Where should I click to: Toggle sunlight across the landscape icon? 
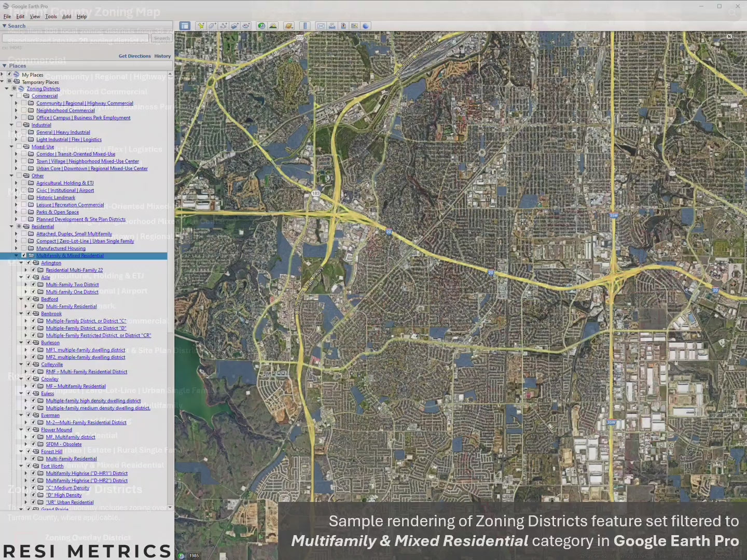273,26
